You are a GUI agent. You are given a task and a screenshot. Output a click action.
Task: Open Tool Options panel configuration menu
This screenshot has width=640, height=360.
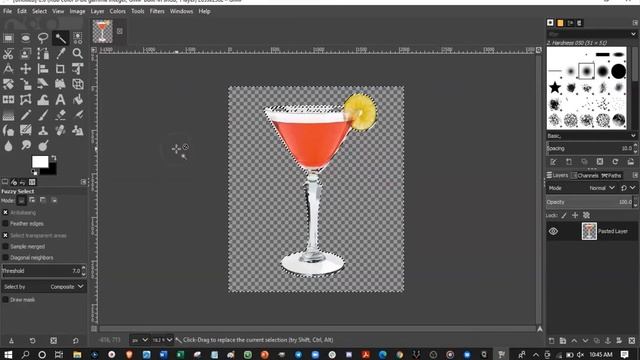pyautogui.click(x=84, y=182)
